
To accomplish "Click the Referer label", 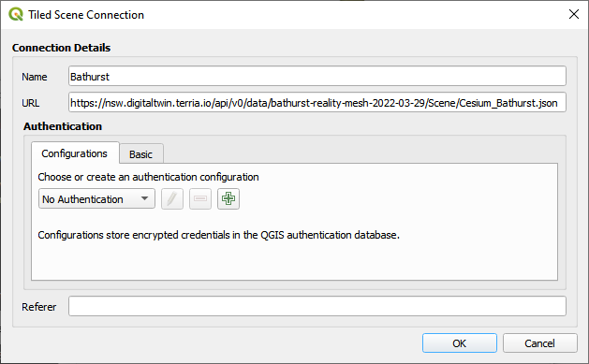I will coord(38,307).
